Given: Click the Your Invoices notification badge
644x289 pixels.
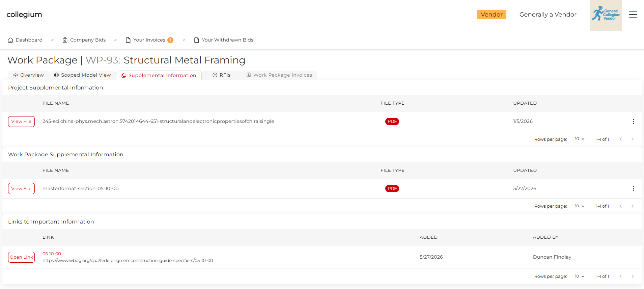Looking at the screenshot, I should (170, 40).
